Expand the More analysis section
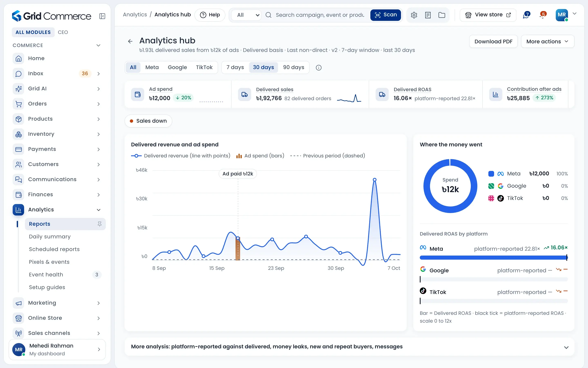Viewport: 588px width, 368px height. point(349,347)
